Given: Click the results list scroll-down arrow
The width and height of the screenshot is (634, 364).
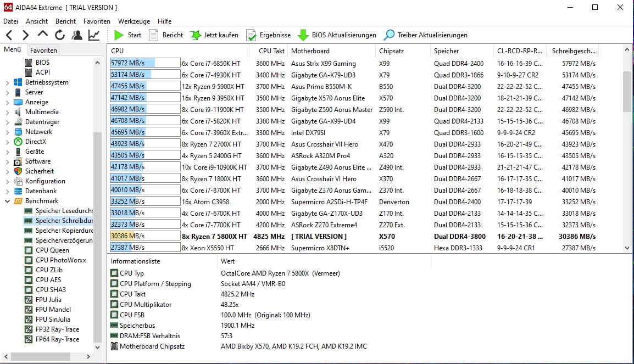Looking at the screenshot, I should pyautogui.click(x=627, y=249).
